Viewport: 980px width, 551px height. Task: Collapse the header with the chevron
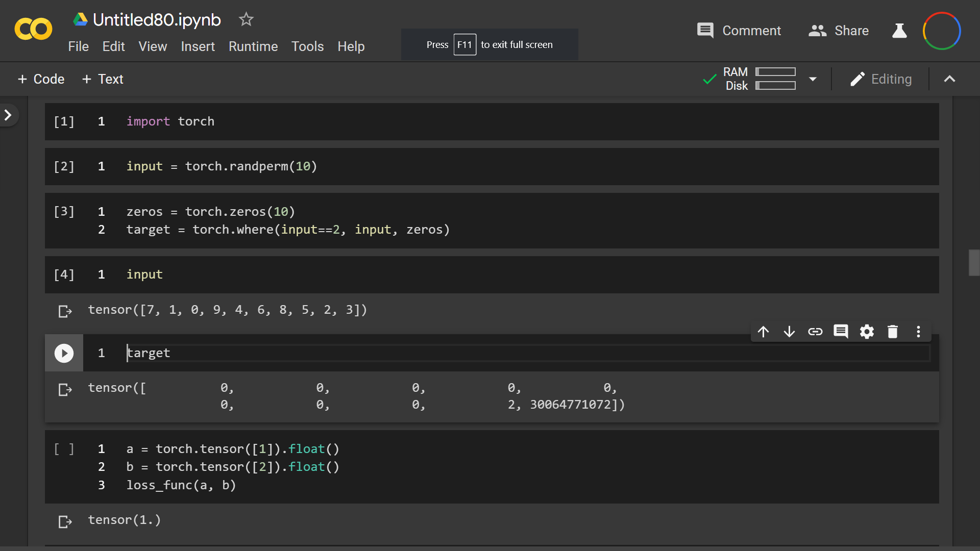(x=949, y=79)
